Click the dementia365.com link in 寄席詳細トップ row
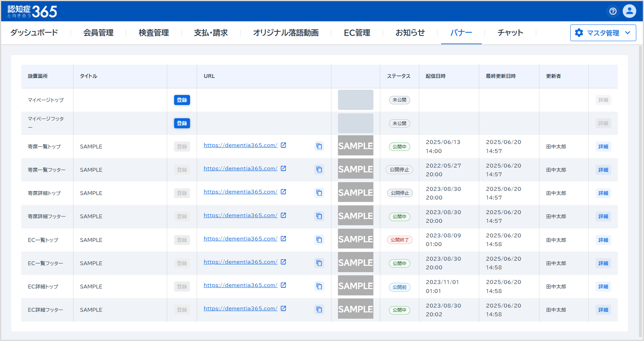This screenshot has height=341, width=644. 240,192
